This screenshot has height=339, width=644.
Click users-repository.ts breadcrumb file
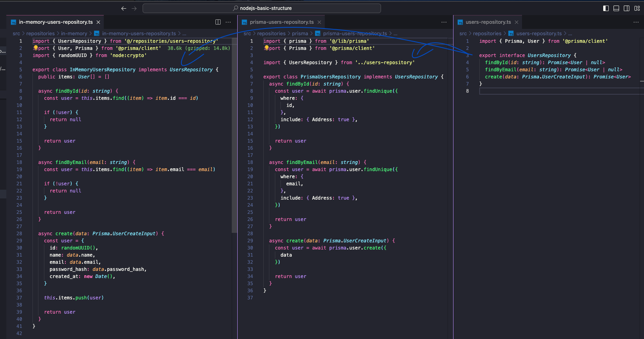point(539,34)
